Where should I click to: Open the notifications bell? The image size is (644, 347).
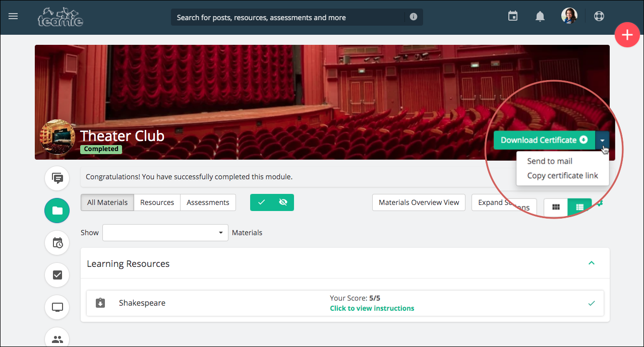tap(540, 16)
